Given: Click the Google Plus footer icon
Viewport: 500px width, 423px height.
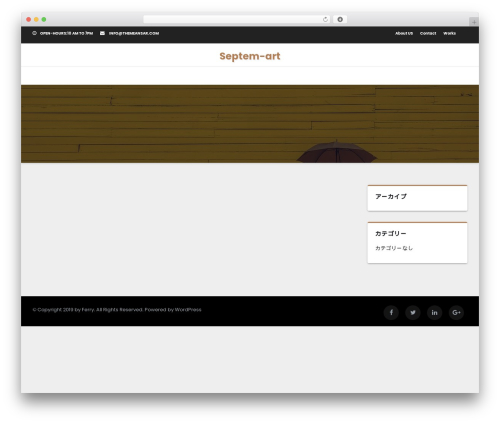Looking at the screenshot, I should tap(456, 312).
